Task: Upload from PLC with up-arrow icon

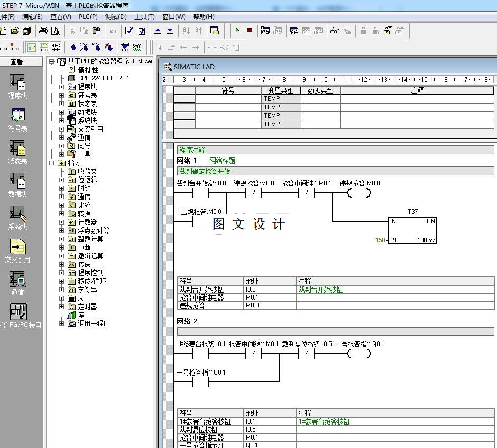Action: click(158, 31)
